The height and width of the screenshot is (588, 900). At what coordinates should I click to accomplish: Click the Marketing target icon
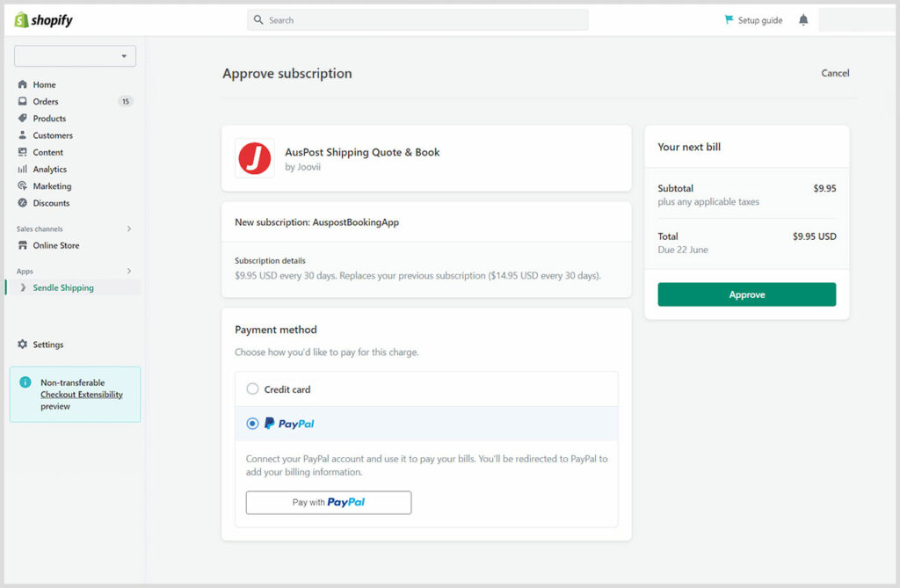(22, 186)
